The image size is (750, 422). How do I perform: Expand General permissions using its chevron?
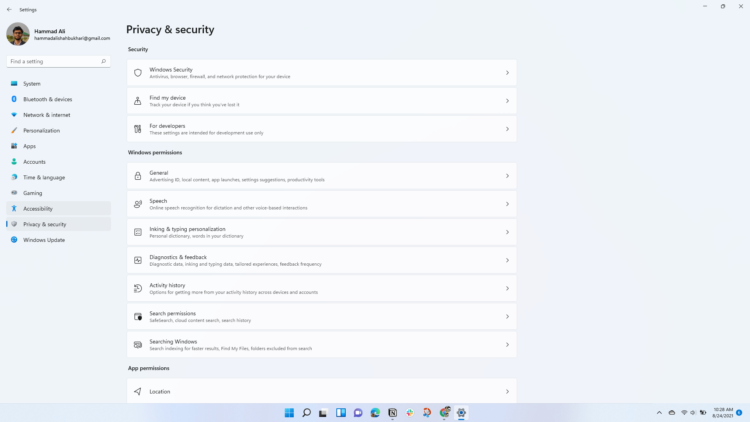tap(507, 176)
